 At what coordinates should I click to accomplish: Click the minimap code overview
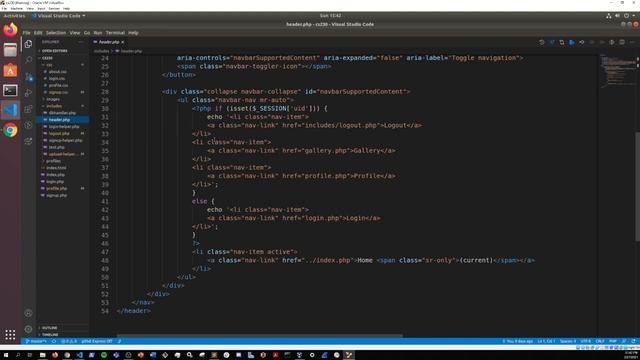pyautogui.click(x=617, y=72)
